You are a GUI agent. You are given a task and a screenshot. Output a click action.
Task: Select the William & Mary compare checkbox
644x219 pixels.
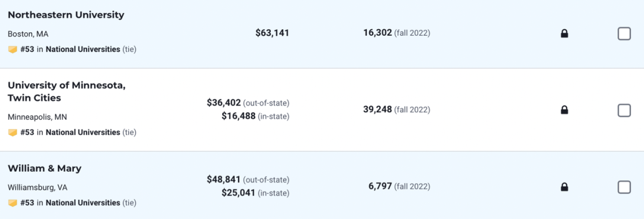click(x=624, y=187)
